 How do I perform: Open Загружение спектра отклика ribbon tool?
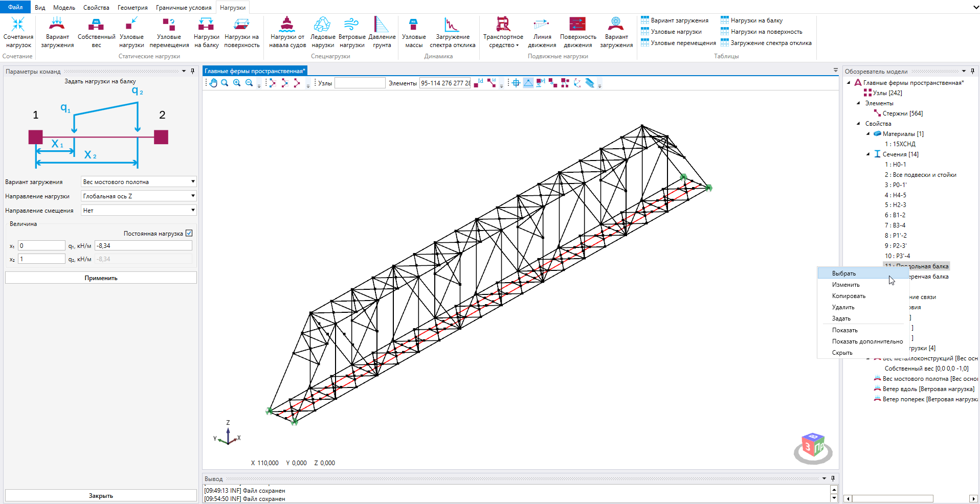click(x=453, y=32)
